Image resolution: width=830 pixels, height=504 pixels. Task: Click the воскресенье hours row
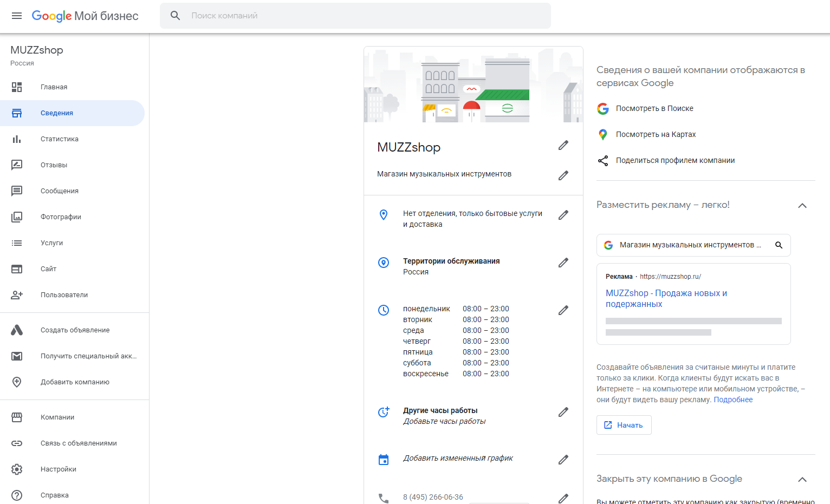pyautogui.click(x=456, y=374)
